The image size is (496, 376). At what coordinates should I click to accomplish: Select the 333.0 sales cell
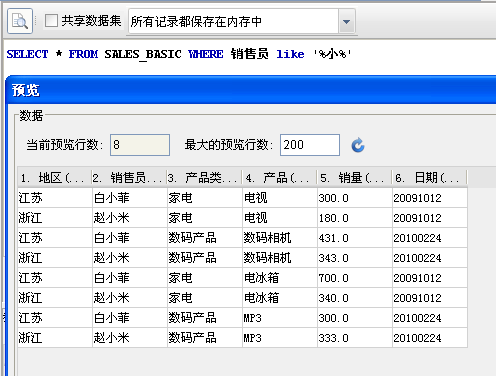pos(355,338)
